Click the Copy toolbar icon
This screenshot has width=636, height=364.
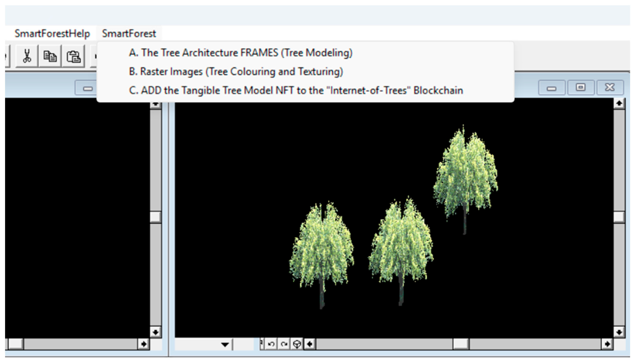(x=50, y=56)
